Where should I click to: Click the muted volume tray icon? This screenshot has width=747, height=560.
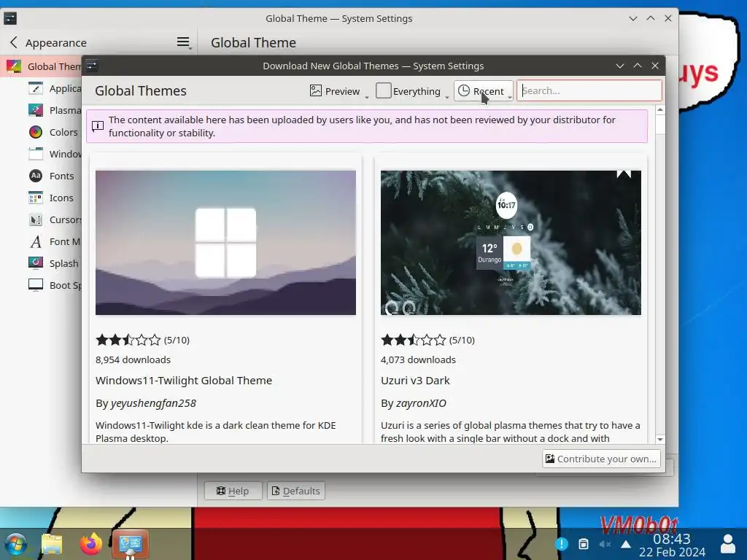pos(605,544)
